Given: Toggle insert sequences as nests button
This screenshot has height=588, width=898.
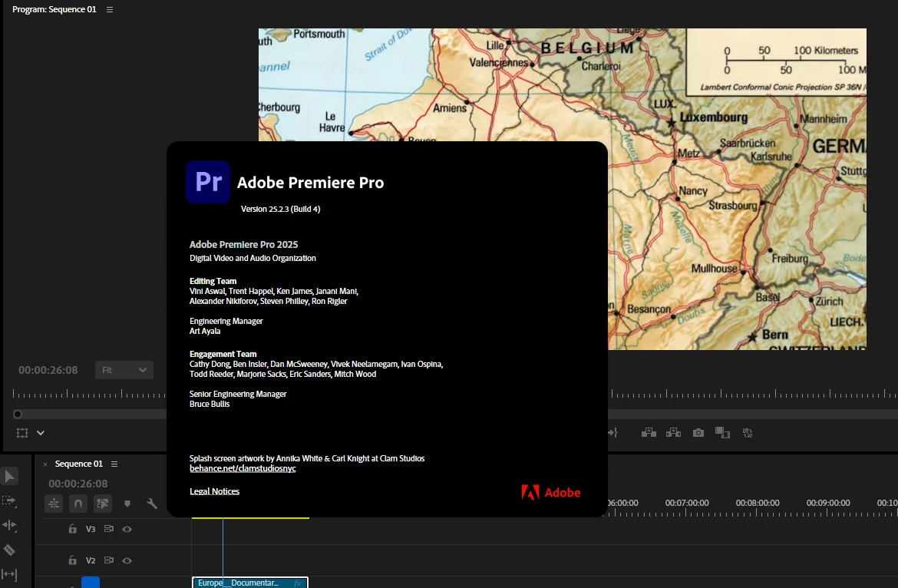Looking at the screenshot, I should coord(54,504).
